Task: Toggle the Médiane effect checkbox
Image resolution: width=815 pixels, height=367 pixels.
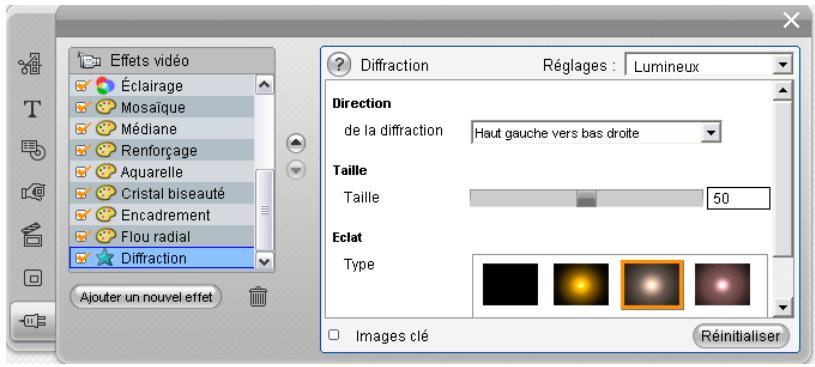Action: point(83,129)
